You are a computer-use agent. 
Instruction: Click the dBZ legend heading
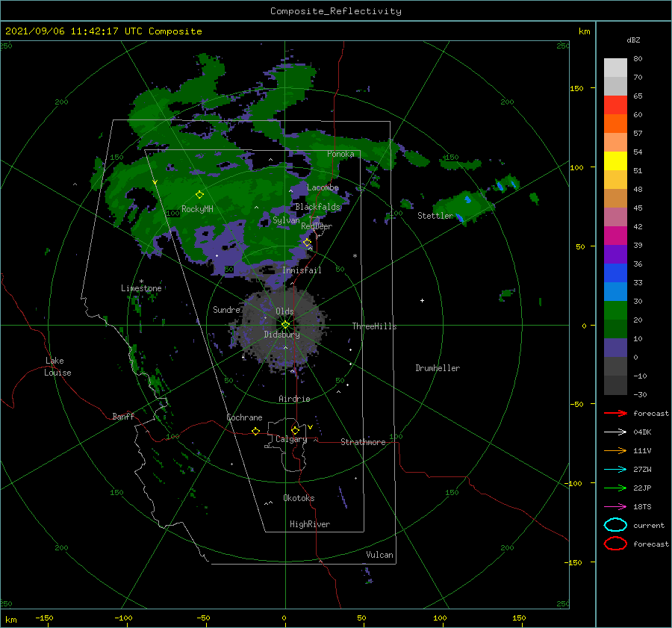coord(633,40)
